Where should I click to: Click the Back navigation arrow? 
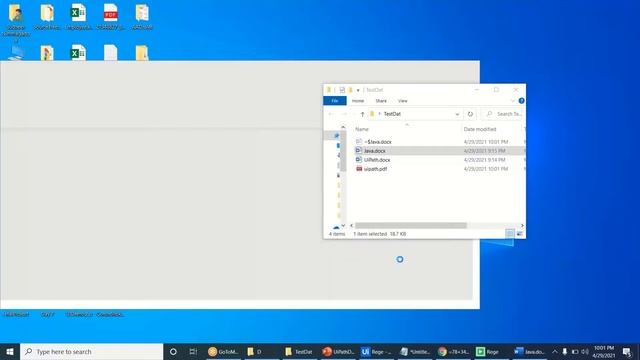pos(331,114)
